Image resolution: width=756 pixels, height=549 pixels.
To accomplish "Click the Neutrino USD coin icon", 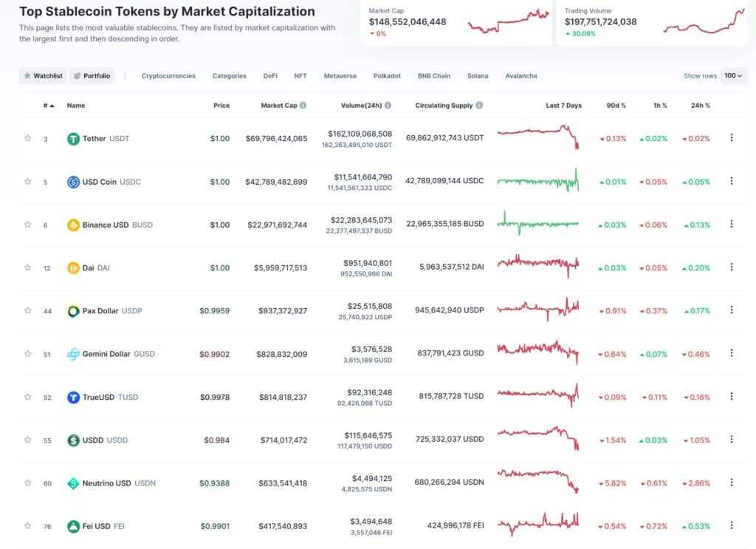I will 73,483.
